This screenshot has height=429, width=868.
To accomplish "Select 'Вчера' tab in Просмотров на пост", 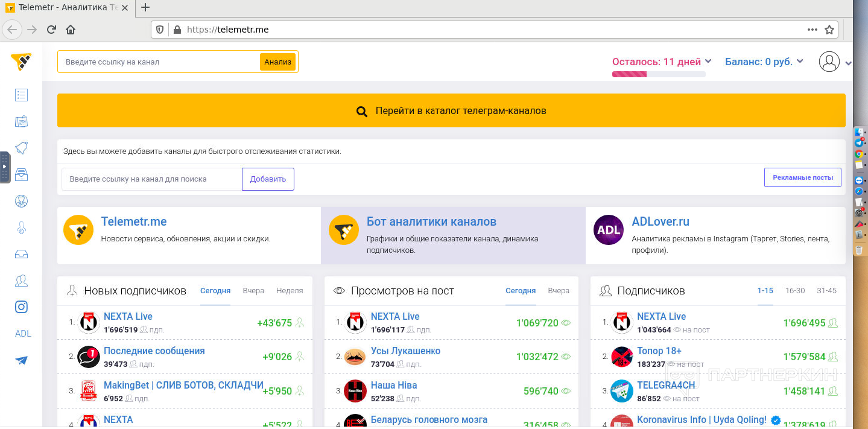I will [x=559, y=290].
